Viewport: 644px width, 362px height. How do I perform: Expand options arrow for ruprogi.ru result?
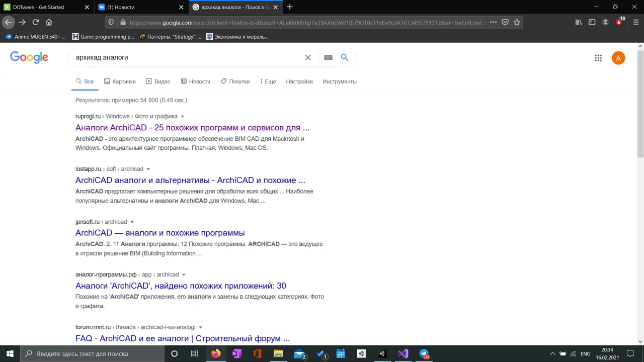(183, 117)
